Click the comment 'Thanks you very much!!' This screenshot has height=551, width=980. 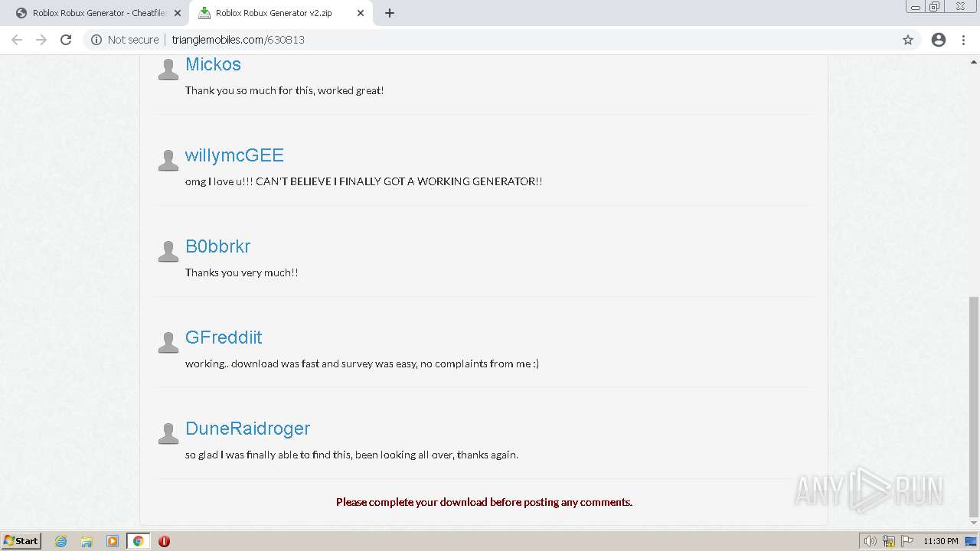(x=241, y=272)
